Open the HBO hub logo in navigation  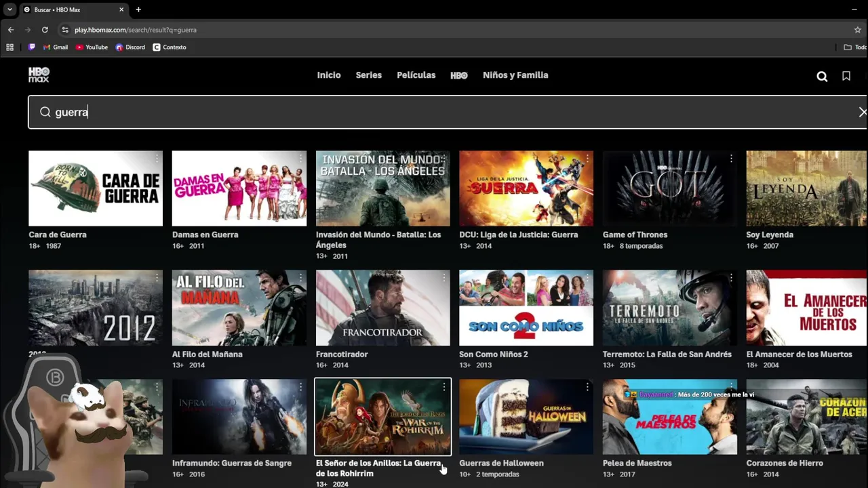pos(459,75)
